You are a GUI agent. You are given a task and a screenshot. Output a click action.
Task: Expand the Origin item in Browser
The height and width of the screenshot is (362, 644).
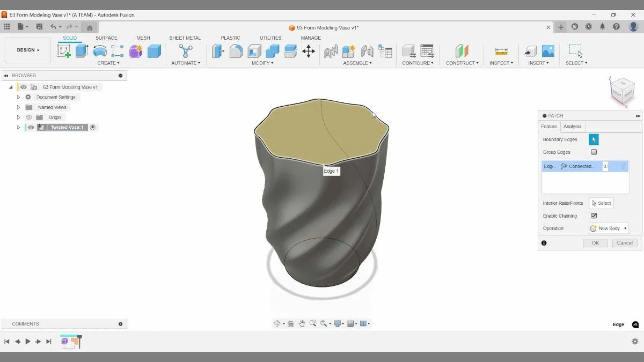coord(18,117)
